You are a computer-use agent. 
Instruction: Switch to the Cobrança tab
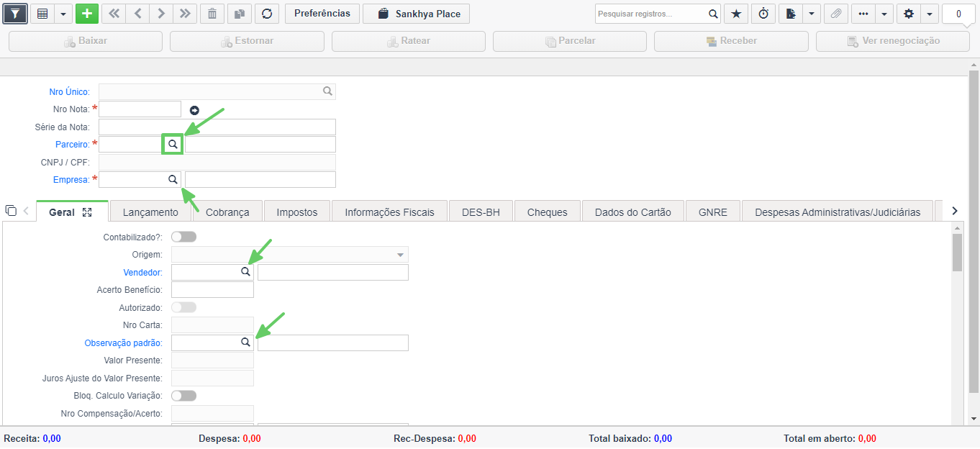(x=227, y=212)
